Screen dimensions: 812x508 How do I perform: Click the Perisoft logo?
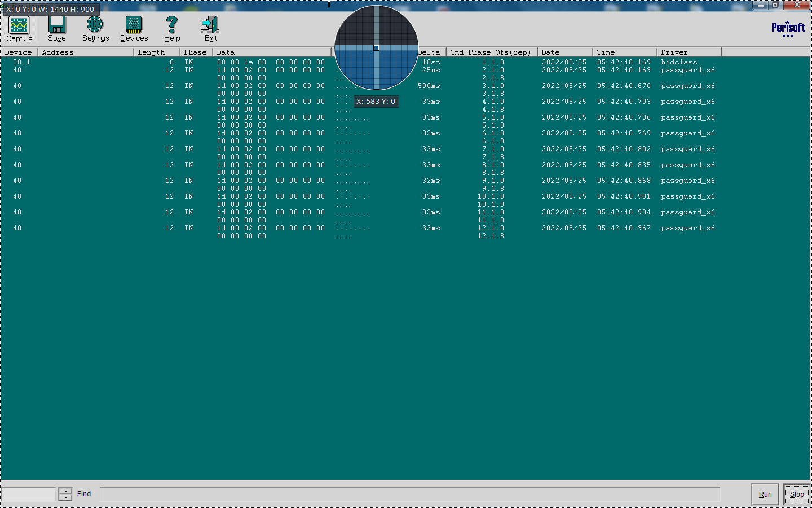[788, 29]
